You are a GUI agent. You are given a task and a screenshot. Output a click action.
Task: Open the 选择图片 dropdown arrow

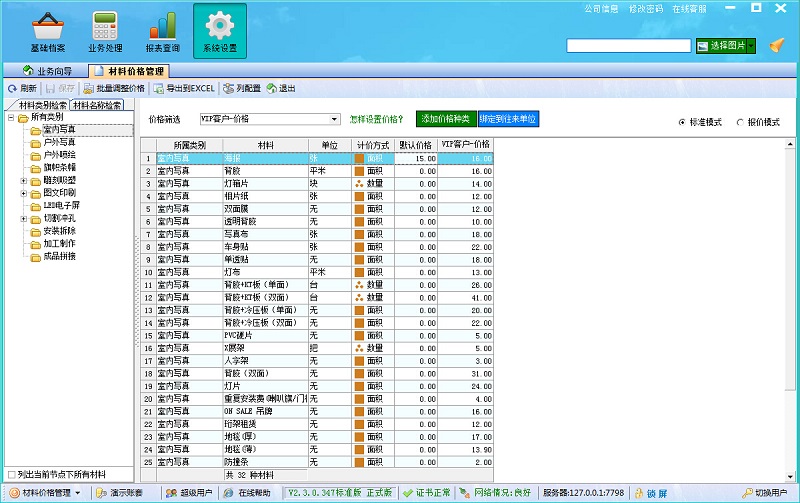pos(750,46)
